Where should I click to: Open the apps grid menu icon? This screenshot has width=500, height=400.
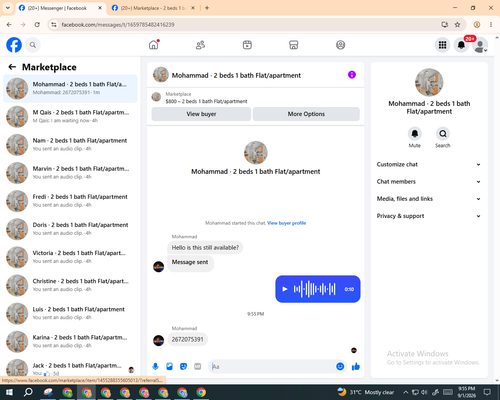442,45
